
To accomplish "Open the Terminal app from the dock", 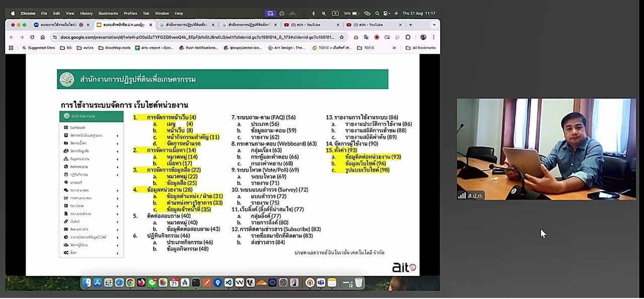I will coord(196,283).
